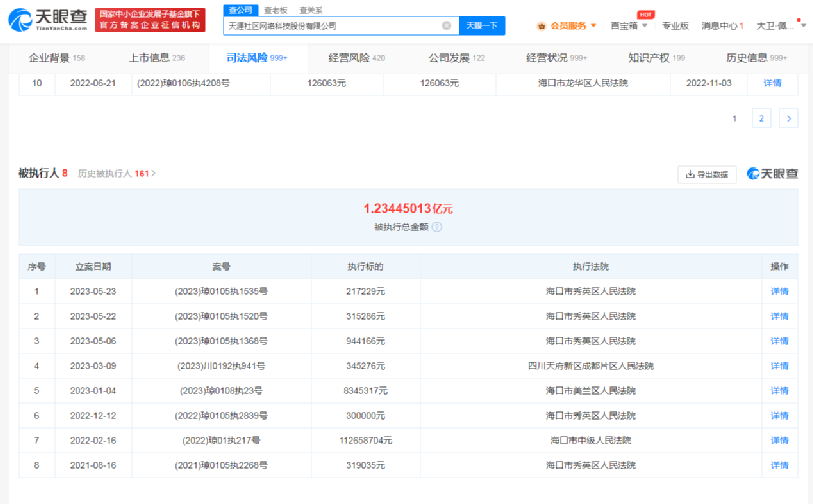The height and width of the screenshot is (504, 813).
Task: Open 详情 for case 川0192执941号
Action: click(x=779, y=366)
